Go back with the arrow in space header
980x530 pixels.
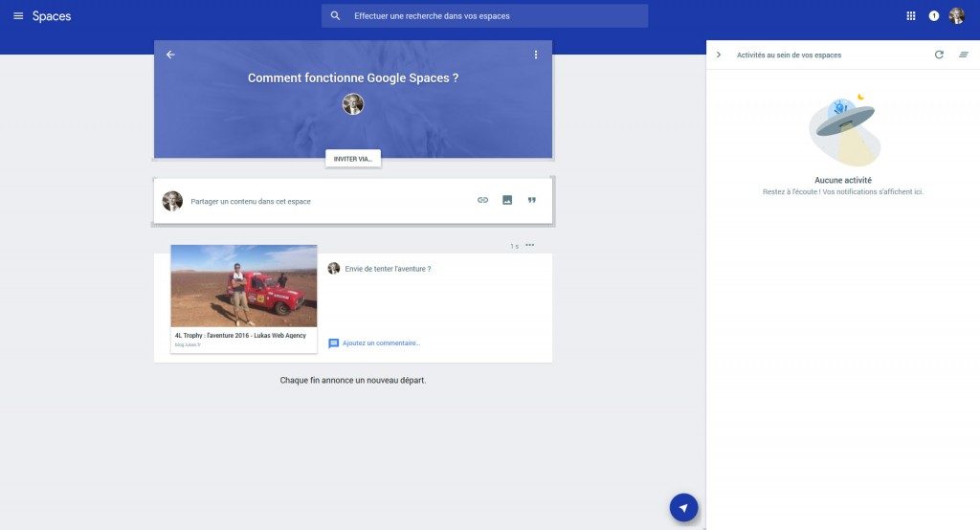click(x=170, y=55)
